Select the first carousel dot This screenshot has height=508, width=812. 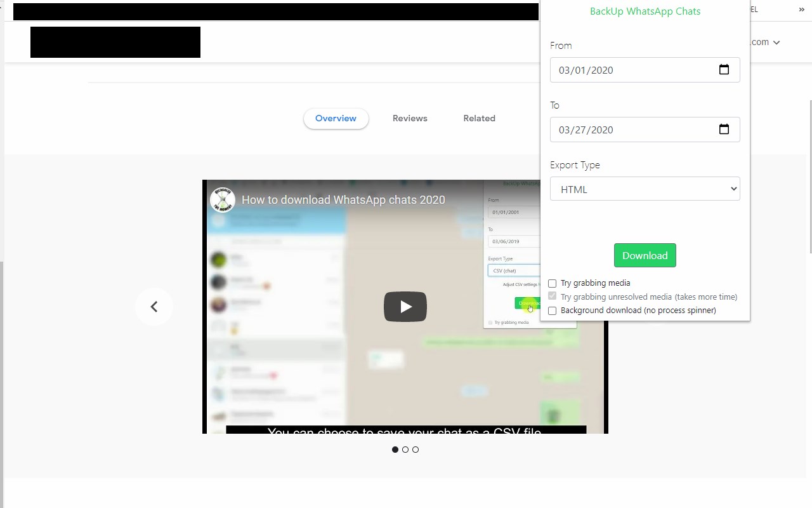click(x=395, y=450)
